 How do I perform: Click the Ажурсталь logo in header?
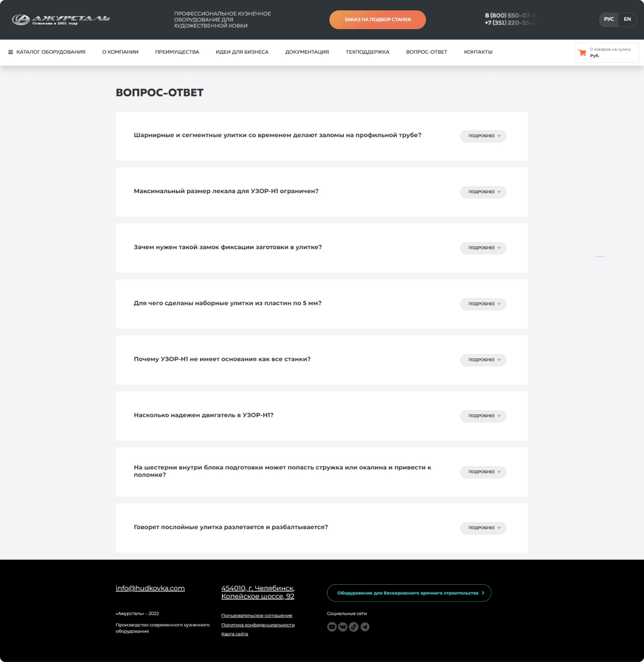tap(61, 20)
